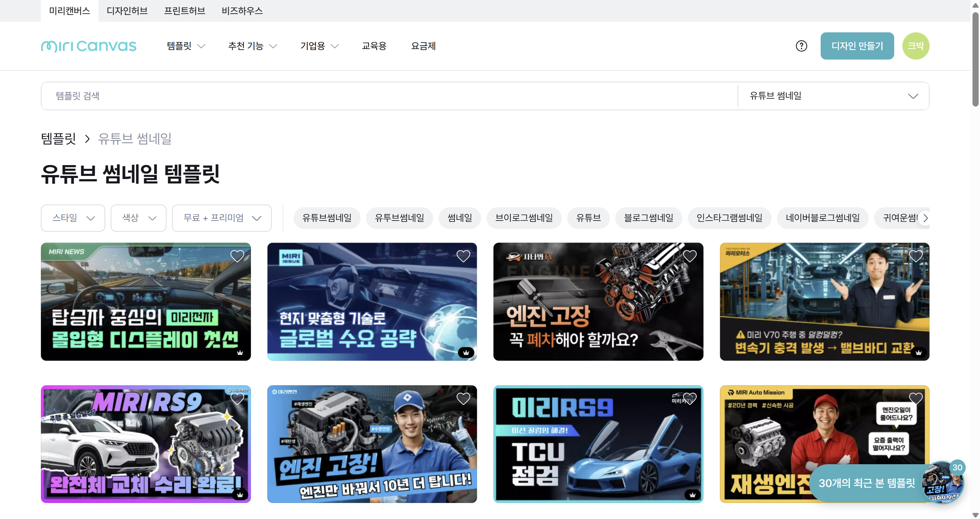Open the 미리RS9 TCU 점검 thumbnail
Viewport: 980px width, 519px height.
(x=598, y=444)
